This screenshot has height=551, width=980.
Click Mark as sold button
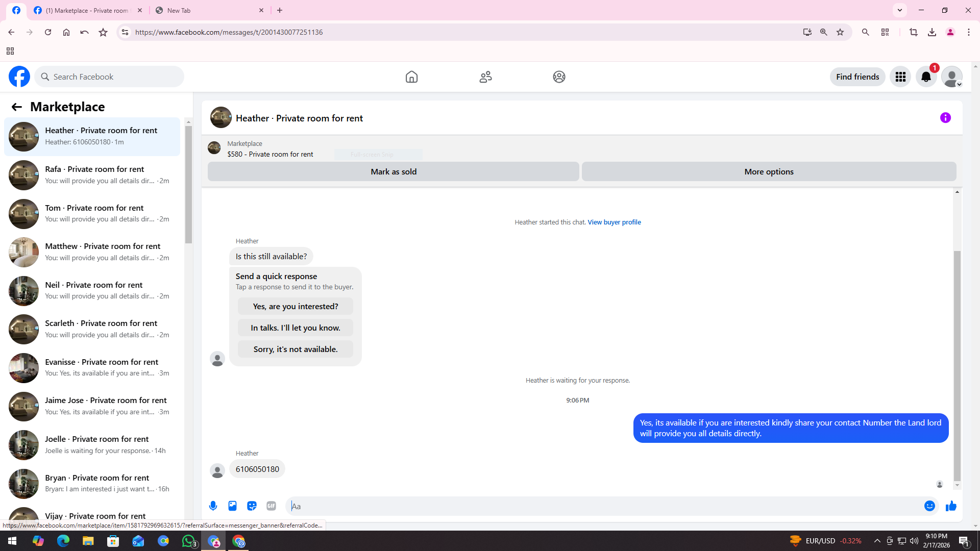coord(393,171)
